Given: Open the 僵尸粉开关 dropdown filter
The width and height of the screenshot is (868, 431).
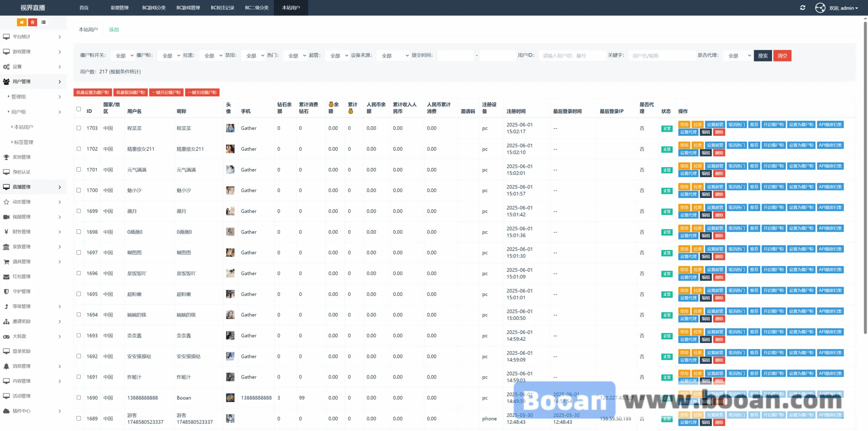Looking at the screenshot, I should 123,55.
